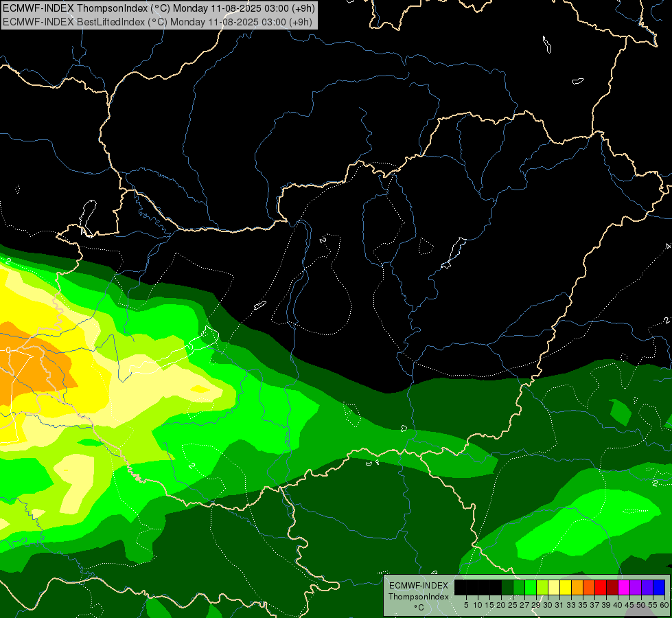
Task: Click the ThompsonIndex header line at top
Action: 159,8
